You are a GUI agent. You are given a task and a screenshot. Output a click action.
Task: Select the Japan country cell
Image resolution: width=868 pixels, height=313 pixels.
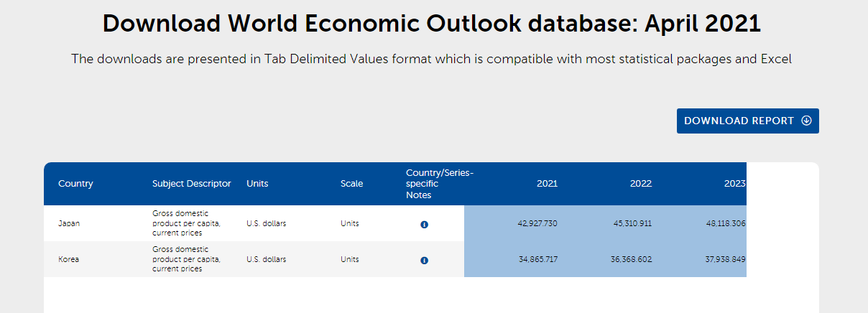[69, 223]
